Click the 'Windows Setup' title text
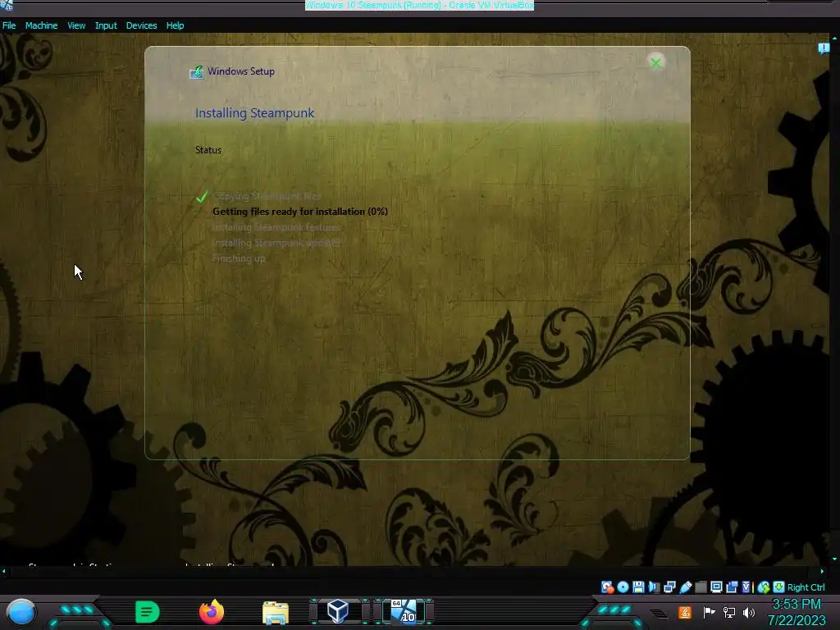 click(241, 71)
